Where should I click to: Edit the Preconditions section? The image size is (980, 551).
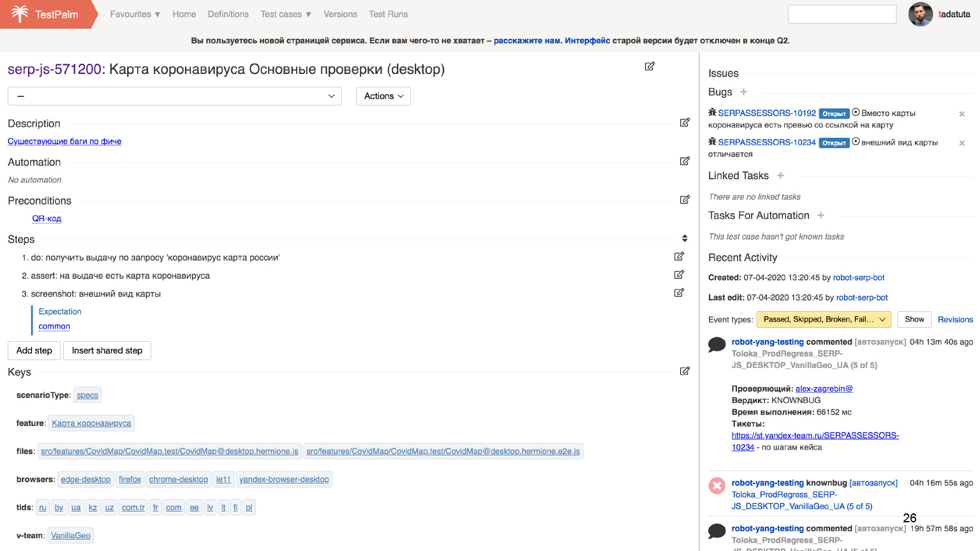coord(685,200)
